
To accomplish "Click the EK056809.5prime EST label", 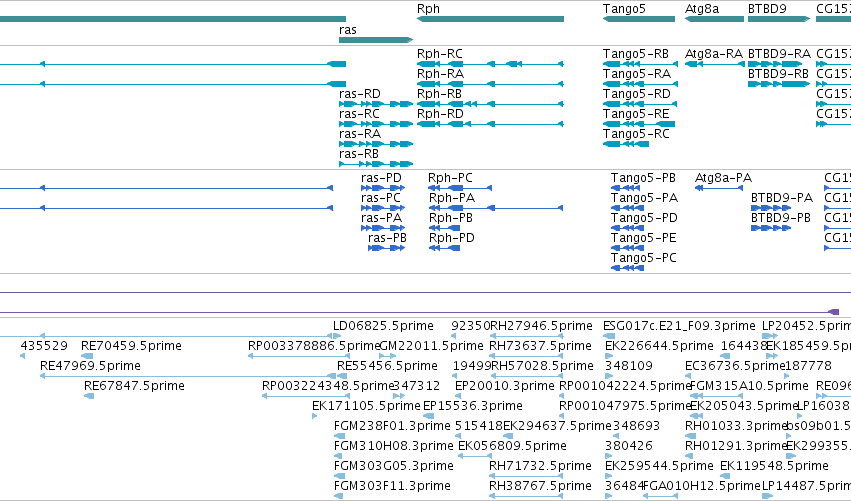I will tap(512, 446).
